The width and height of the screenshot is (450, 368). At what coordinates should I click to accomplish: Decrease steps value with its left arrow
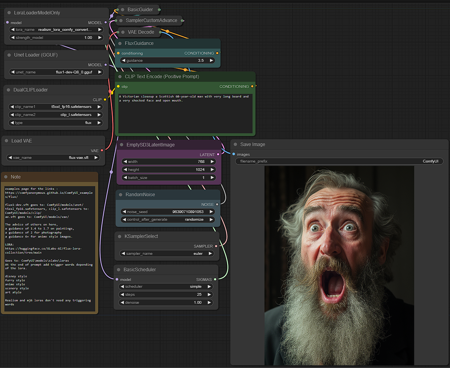[x=123, y=295]
